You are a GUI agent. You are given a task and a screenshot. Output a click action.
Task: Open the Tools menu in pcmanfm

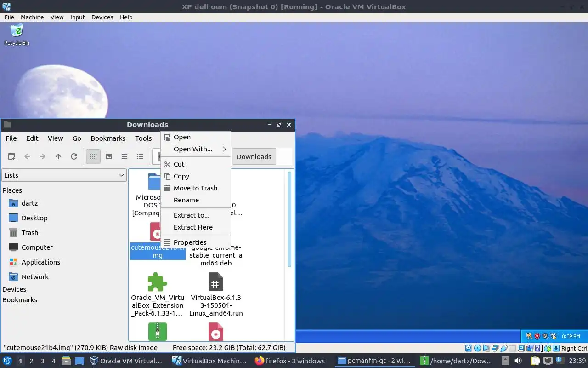click(143, 138)
